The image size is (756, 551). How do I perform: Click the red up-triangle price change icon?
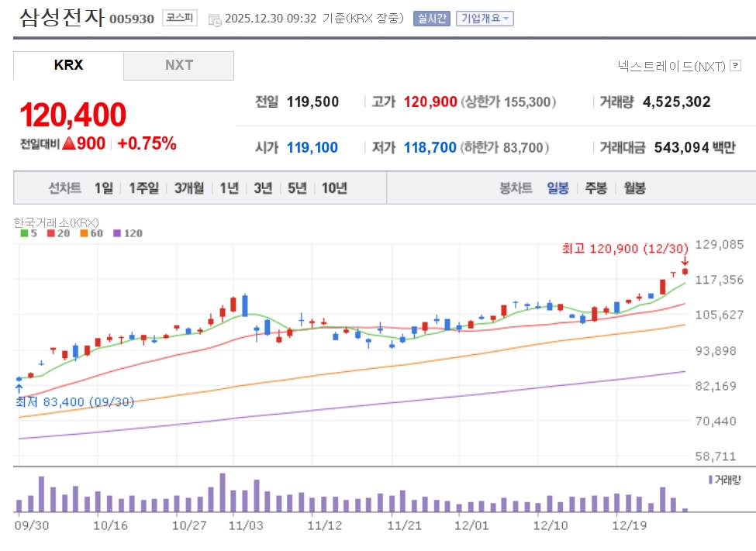point(68,143)
